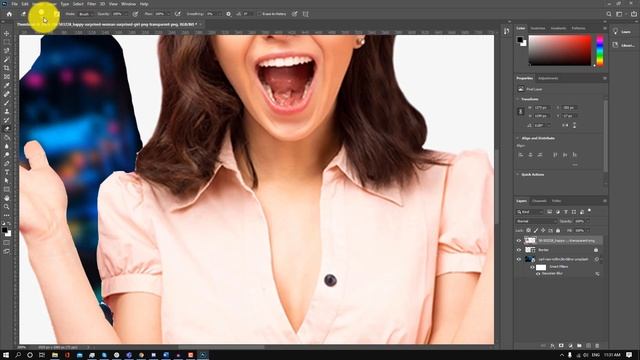640x360 pixels.
Task: Open File Explorer from the taskbar
Action: click(55, 355)
